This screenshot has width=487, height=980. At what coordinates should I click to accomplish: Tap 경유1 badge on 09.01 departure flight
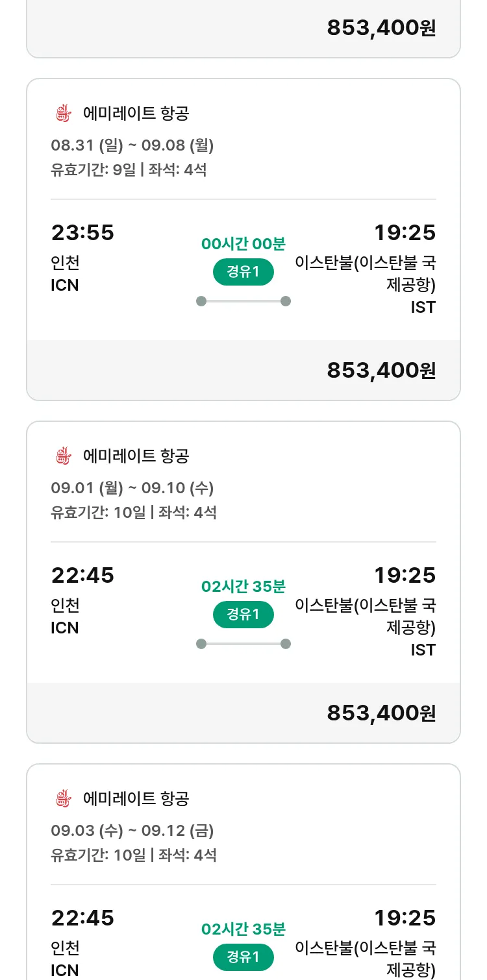tap(243, 615)
